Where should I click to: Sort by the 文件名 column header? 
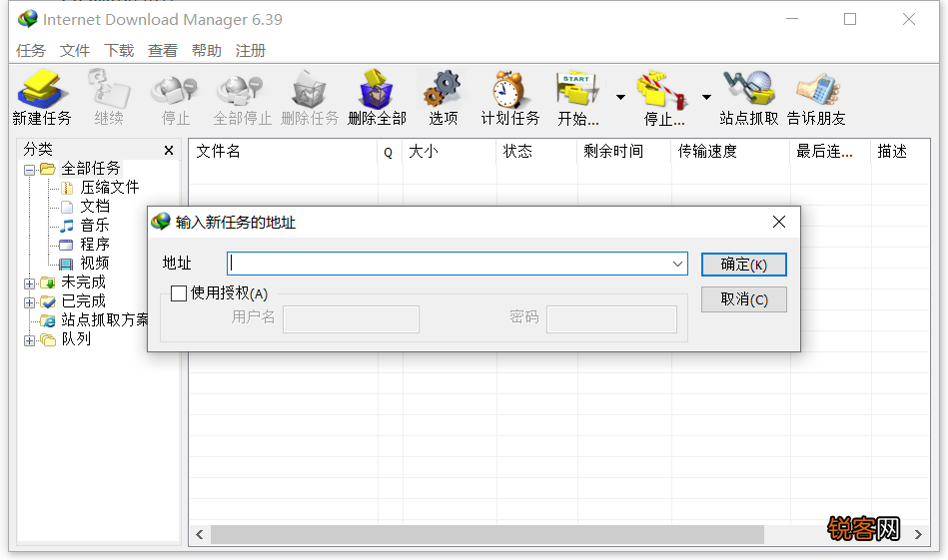(x=283, y=151)
